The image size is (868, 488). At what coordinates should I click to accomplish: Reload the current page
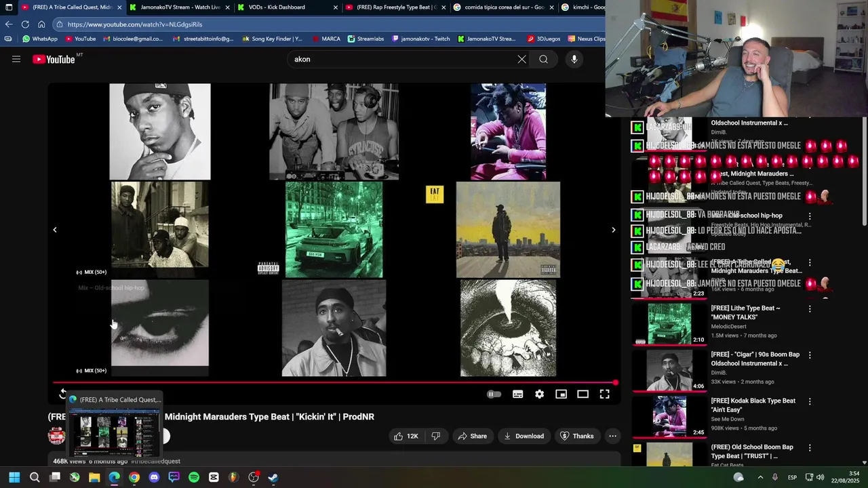click(25, 24)
